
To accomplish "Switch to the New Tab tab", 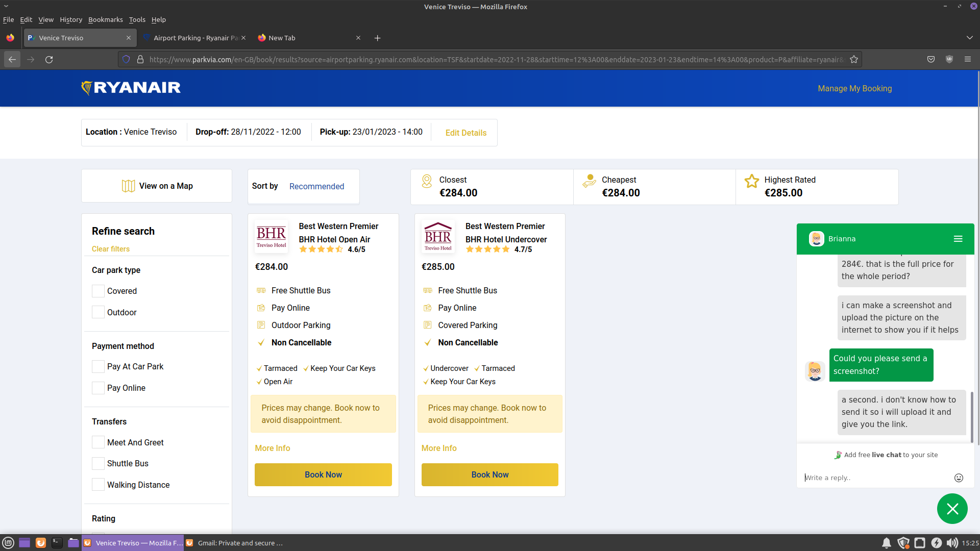I will (310, 38).
